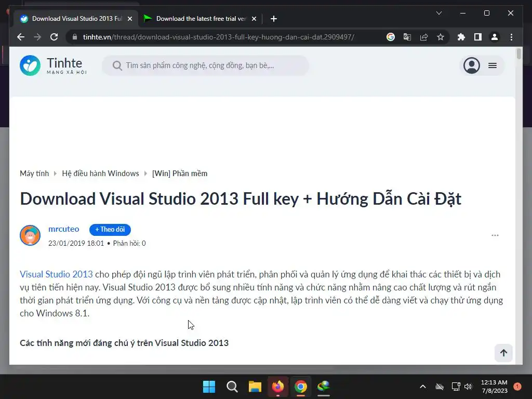532x399 pixels.
Task: View site info lock icon
Action: [75, 37]
